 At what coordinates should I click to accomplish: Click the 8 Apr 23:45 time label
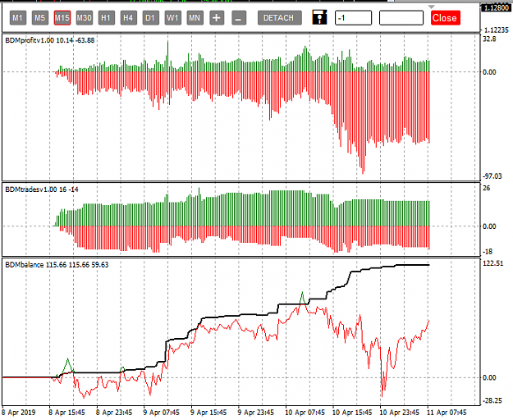(114, 412)
